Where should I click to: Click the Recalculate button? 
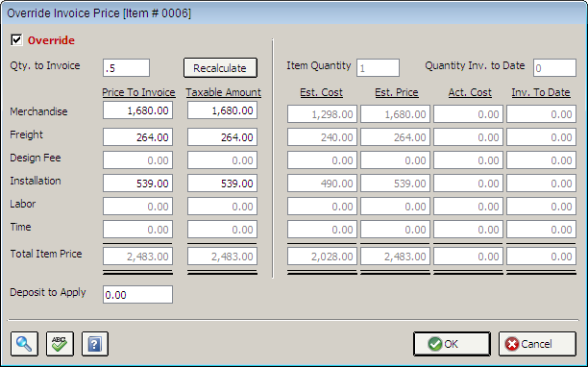pyautogui.click(x=220, y=68)
